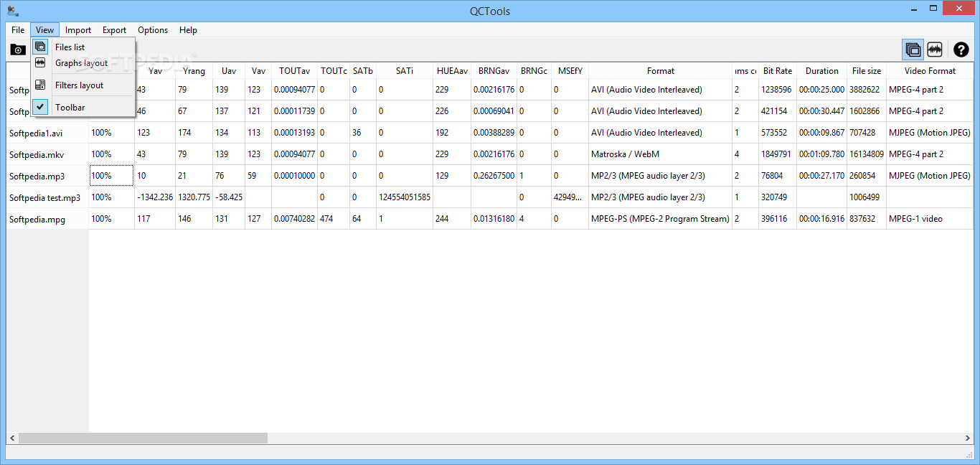Click the 1320.775 value cell
Screen dimensions: 980x465
194,197
